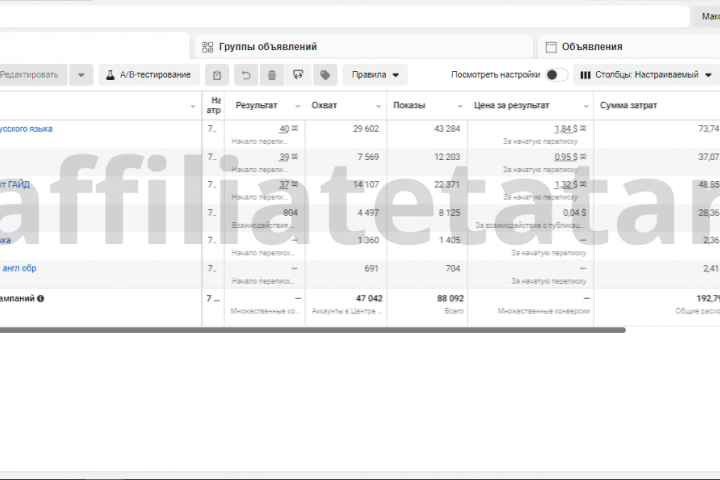Screen dimensions: 720x480
Task: Select the result cell 804
Action: coord(290,213)
